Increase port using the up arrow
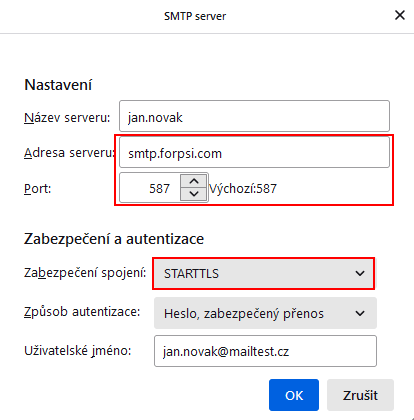Screen dimensions: 414x420 194,181
